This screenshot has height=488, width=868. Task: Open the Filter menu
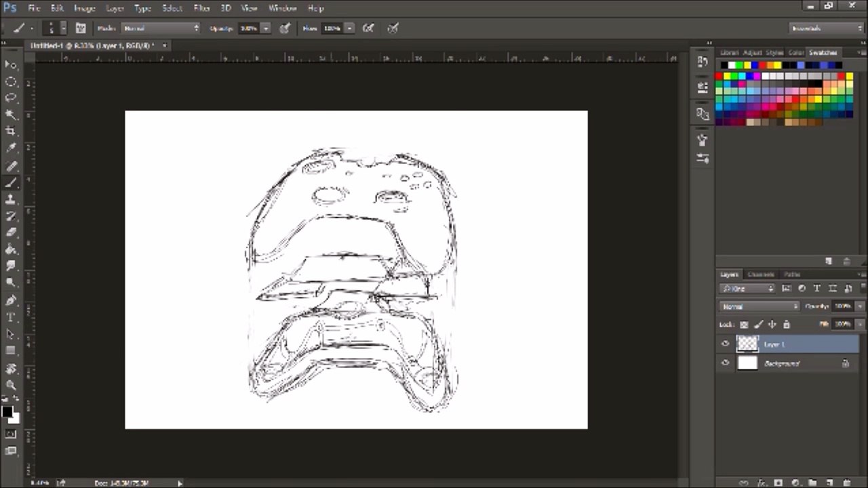(201, 8)
